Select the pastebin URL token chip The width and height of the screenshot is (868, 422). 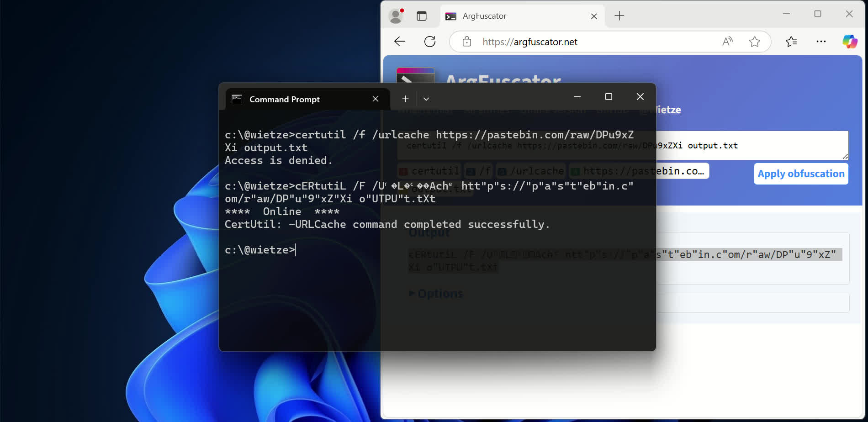pos(639,171)
